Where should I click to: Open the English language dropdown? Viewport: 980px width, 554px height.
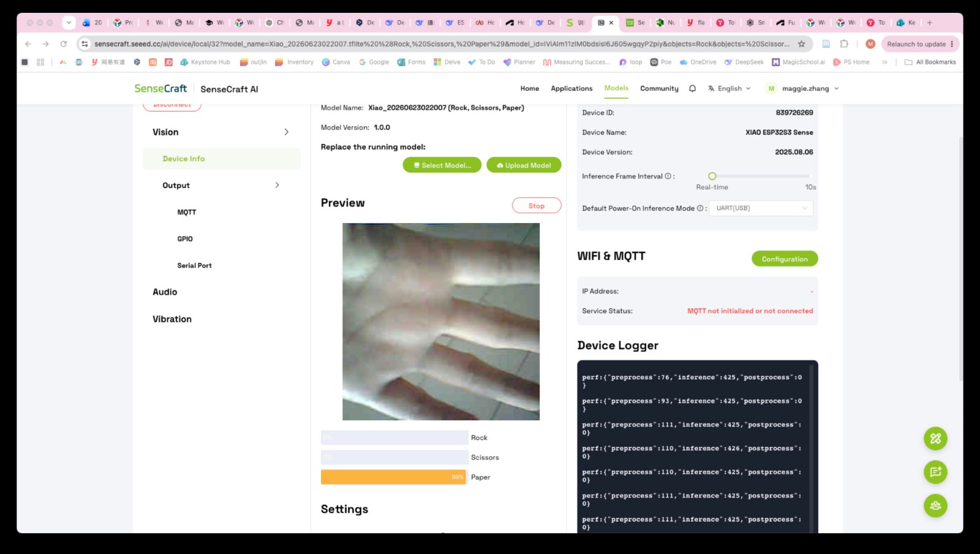pos(729,88)
